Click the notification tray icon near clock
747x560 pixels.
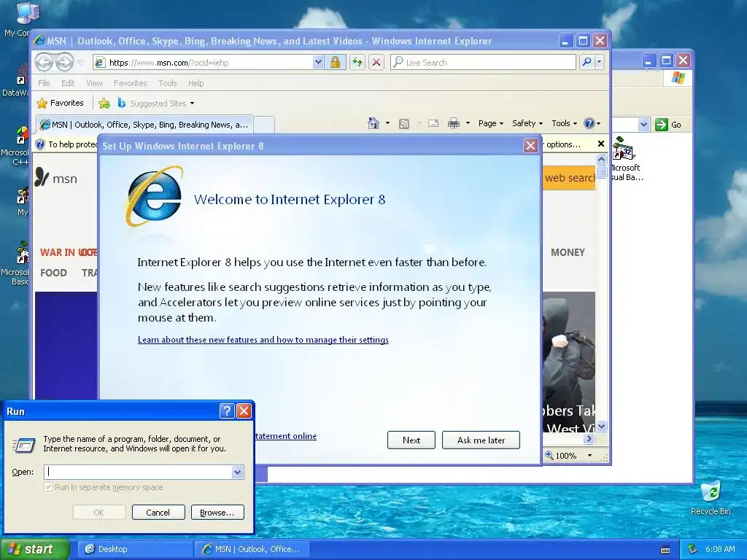click(693, 549)
